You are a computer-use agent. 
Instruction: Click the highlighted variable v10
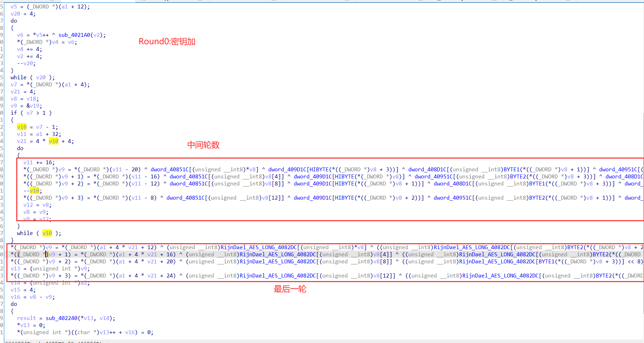point(22,127)
